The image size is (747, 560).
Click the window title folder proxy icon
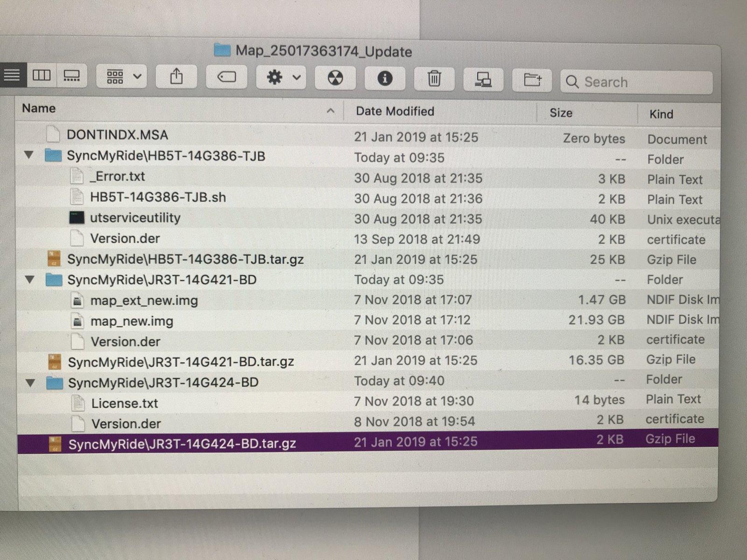pyautogui.click(x=222, y=50)
